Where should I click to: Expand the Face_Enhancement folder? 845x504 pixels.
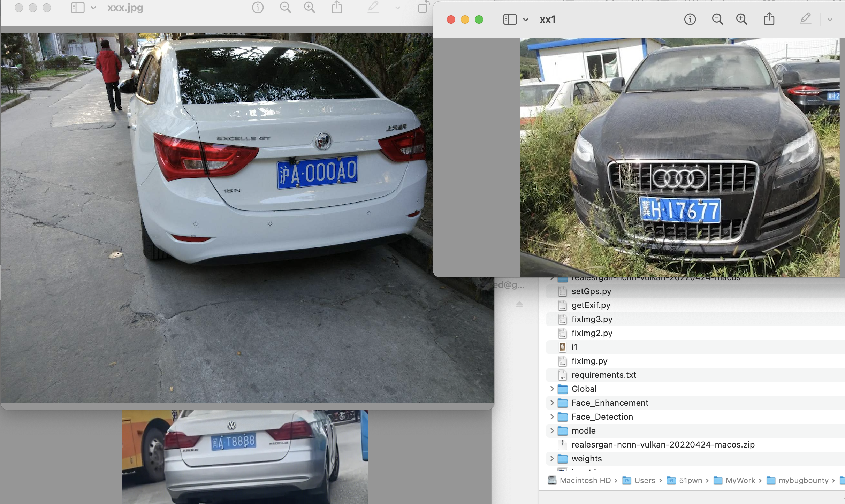pyautogui.click(x=552, y=403)
